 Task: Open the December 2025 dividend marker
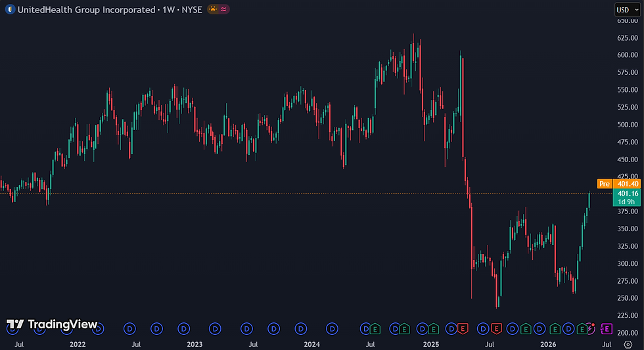click(540, 329)
